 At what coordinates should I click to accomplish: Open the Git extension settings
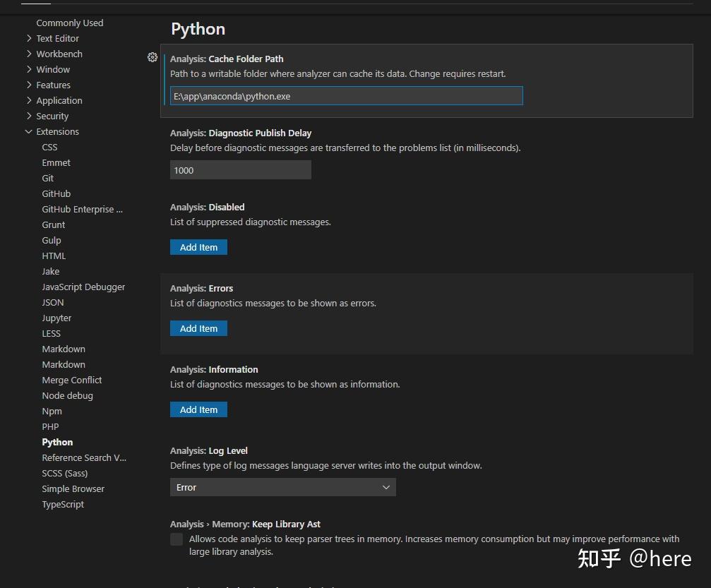click(47, 178)
